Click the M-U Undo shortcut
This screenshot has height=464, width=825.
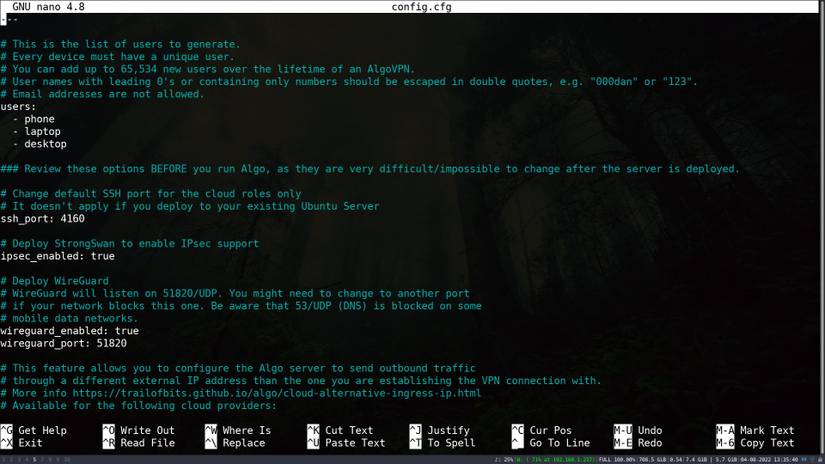point(638,430)
